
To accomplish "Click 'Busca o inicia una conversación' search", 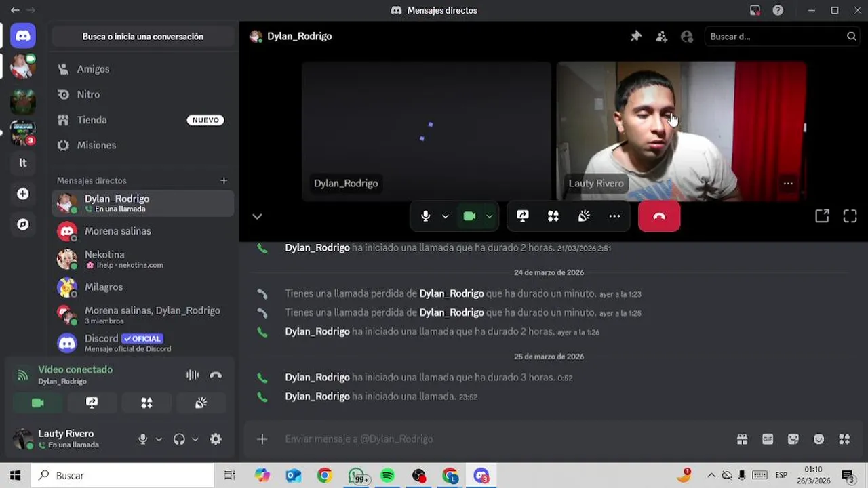I will pos(143,37).
